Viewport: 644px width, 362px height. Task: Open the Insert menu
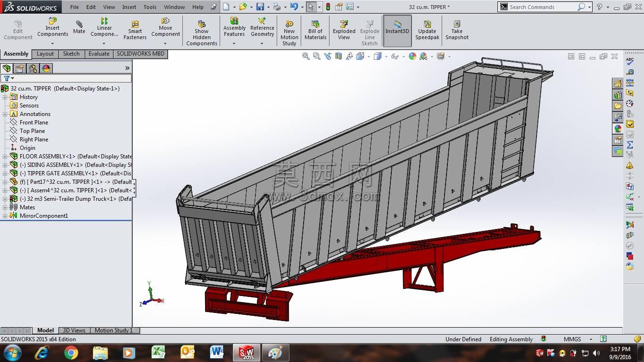[129, 7]
